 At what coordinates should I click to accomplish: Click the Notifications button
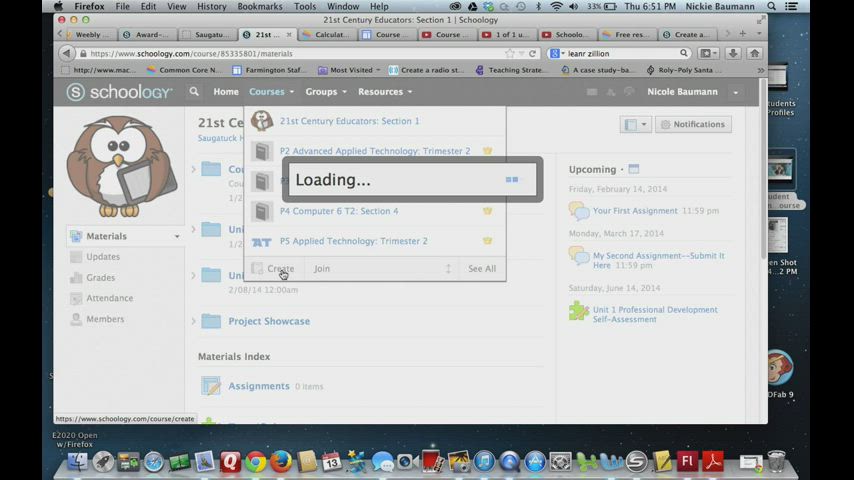(x=692, y=124)
